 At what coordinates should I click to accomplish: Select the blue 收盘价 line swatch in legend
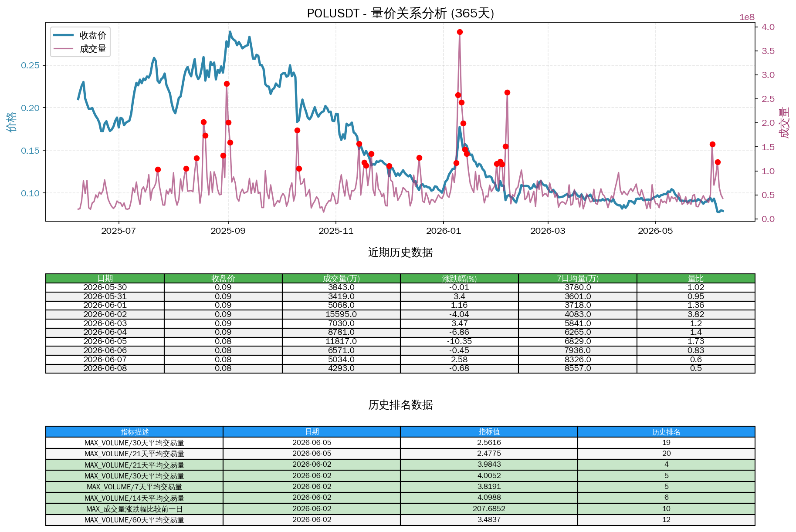pos(63,35)
